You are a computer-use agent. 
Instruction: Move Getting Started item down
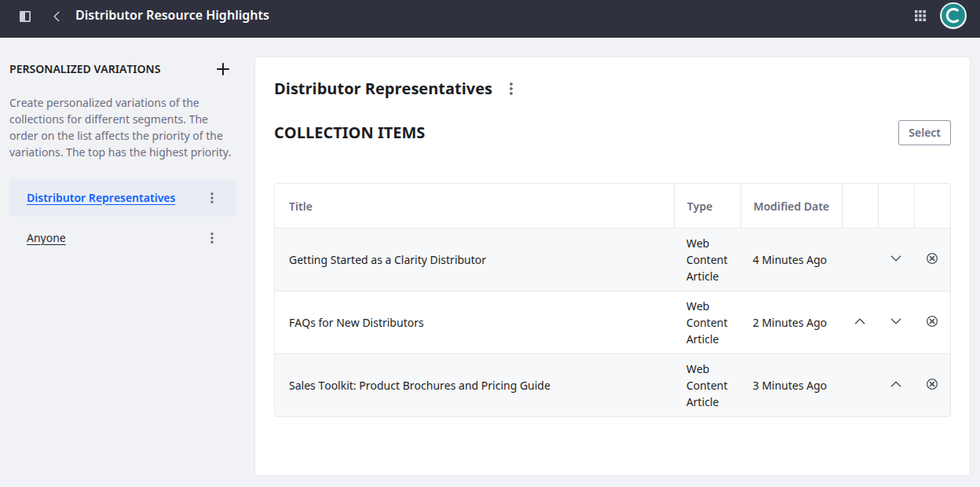tap(896, 258)
